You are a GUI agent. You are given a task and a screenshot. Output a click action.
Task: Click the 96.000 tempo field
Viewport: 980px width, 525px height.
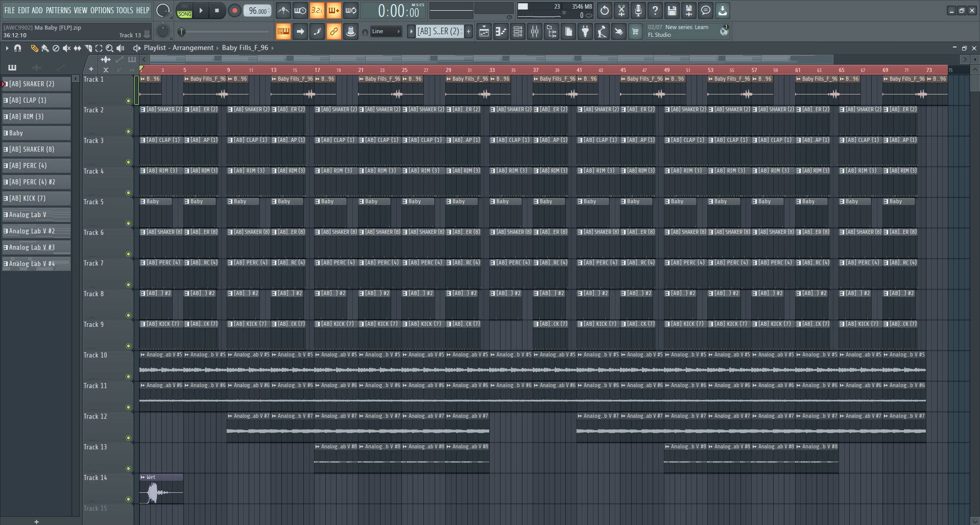pyautogui.click(x=257, y=11)
